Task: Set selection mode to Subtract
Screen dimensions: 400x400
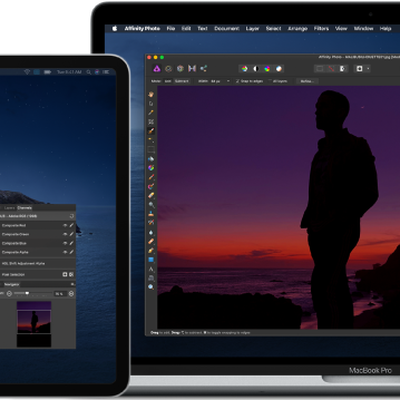Action: tap(182, 81)
